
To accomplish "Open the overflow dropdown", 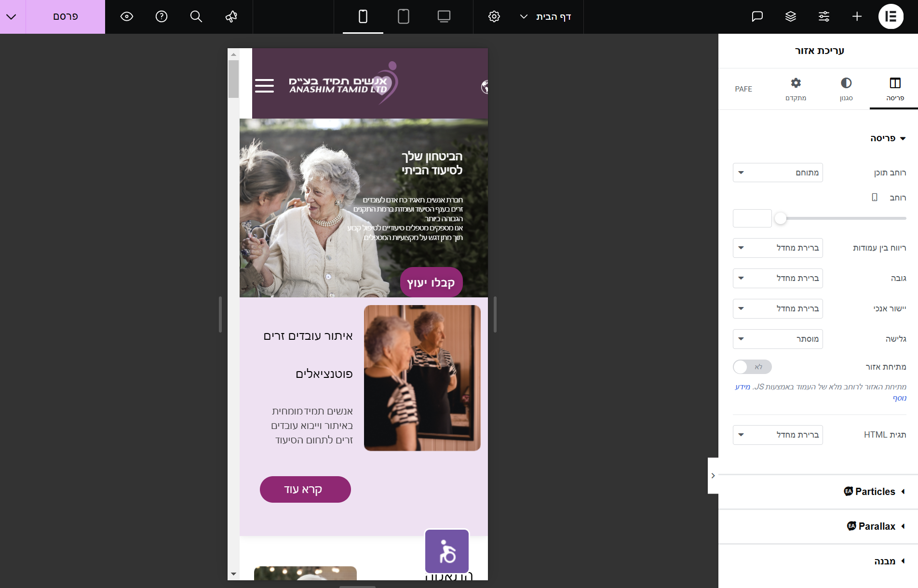I will pos(778,339).
